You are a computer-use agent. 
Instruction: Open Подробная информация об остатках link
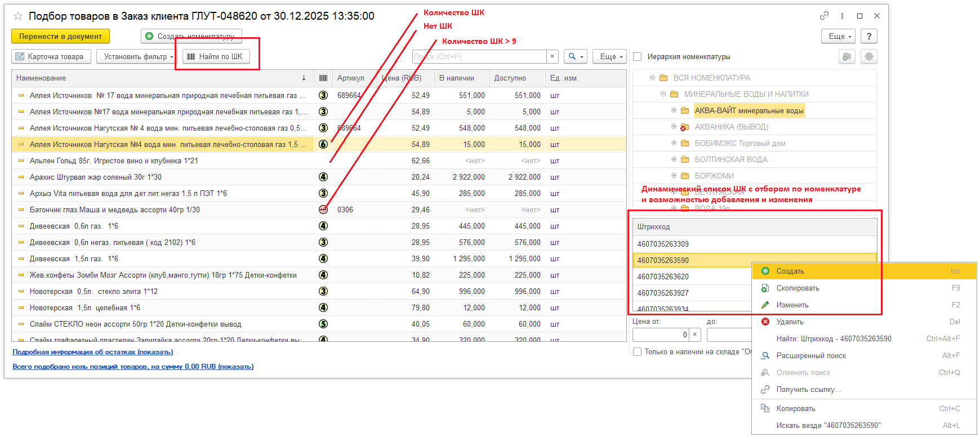coord(93,352)
